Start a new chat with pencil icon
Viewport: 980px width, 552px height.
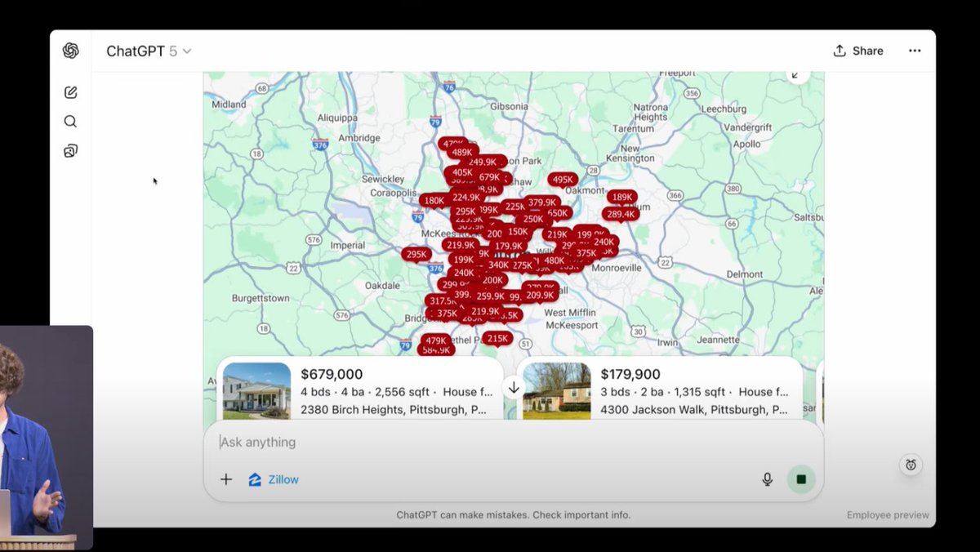tap(70, 92)
